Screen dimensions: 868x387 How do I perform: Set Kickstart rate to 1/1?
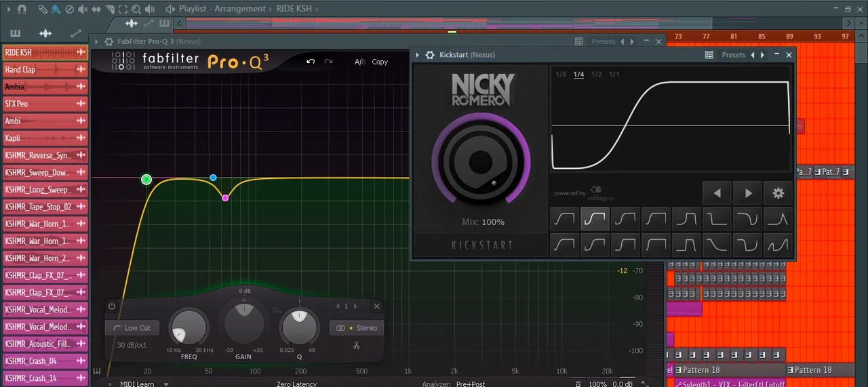614,75
